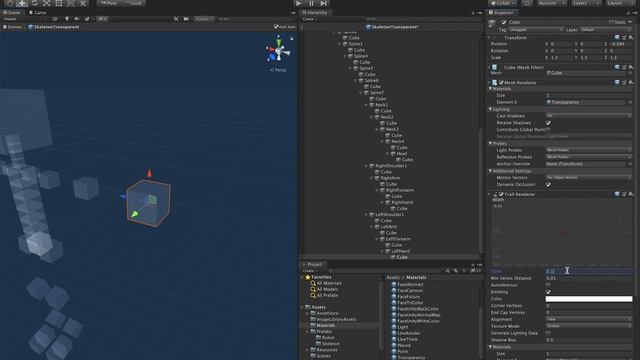This screenshot has width=640, height=360.
Task: Click the Trail Renderer Time input field
Action: click(589, 271)
